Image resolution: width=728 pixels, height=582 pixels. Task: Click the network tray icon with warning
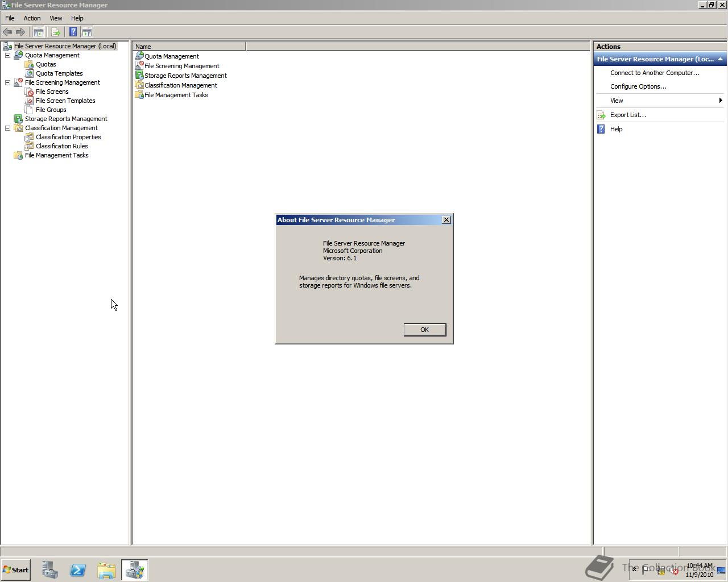pyautogui.click(x=661, y=571)
